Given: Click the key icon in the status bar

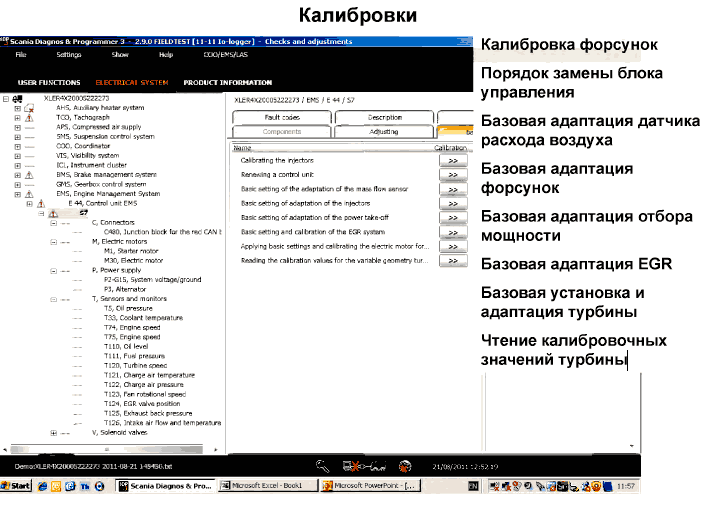Looking at the screenshot, I should (x=323, y=465).
